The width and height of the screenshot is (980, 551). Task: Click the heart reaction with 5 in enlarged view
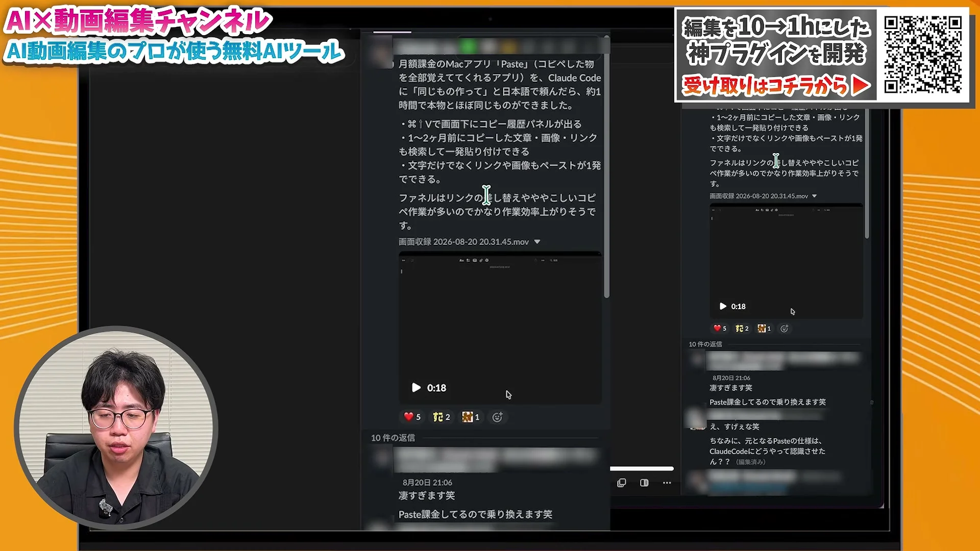pos(412,417)
